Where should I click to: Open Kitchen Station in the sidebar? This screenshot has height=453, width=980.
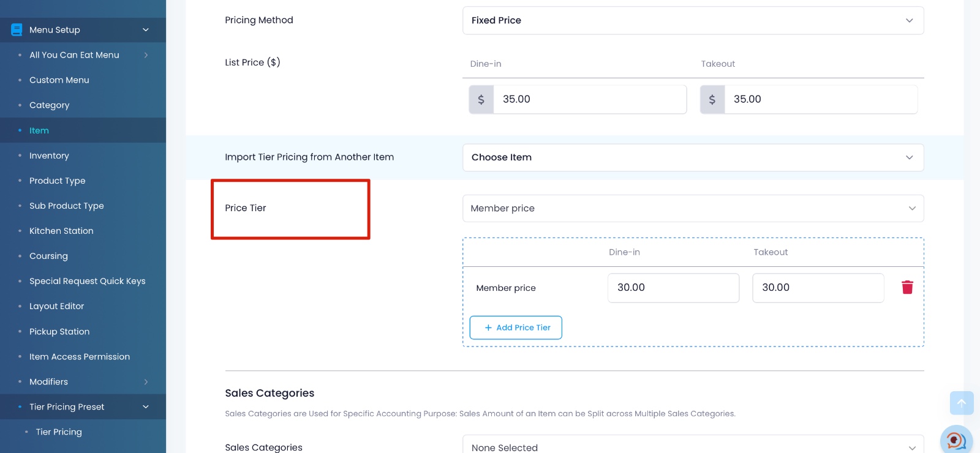[x=61, y=231]
